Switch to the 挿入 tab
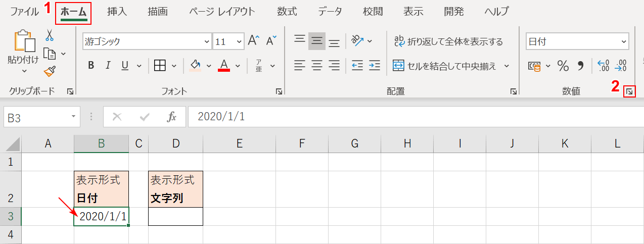This screenshot has width=644, height=244. tap(117, 11)
